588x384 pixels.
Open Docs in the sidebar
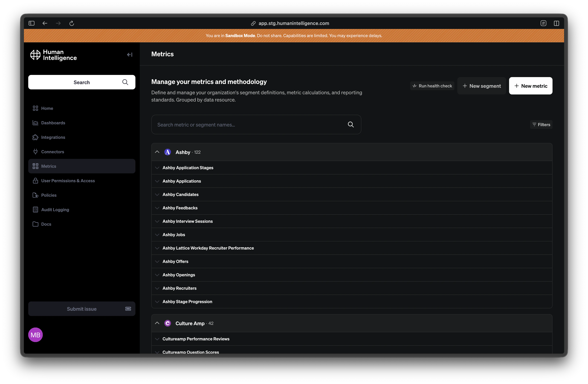coord(82,224)
